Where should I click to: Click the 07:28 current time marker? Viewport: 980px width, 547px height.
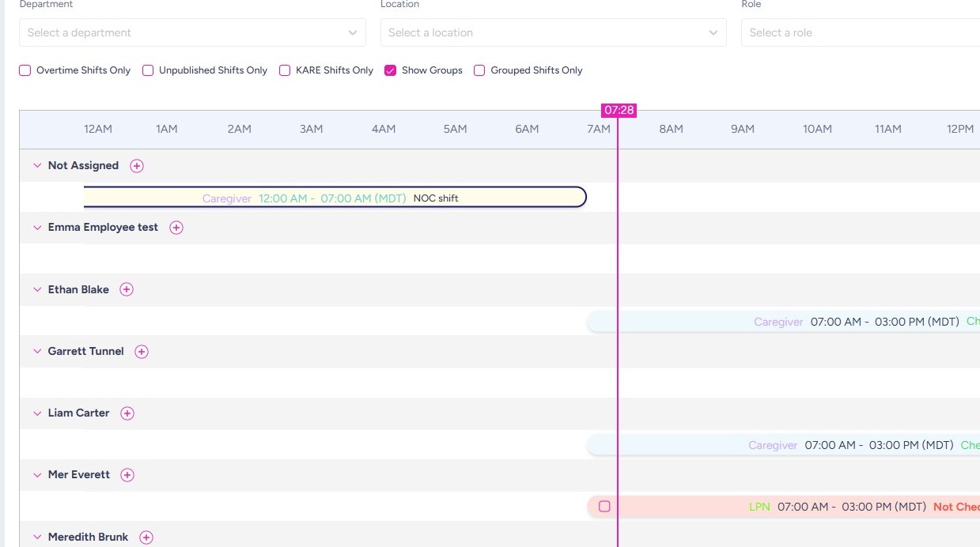coord(619,111)
